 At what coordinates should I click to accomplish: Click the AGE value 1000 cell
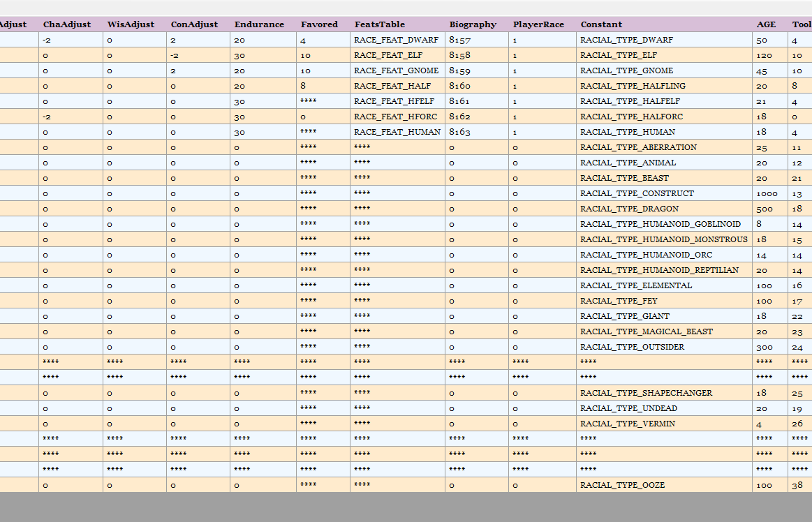click(767, 193)
